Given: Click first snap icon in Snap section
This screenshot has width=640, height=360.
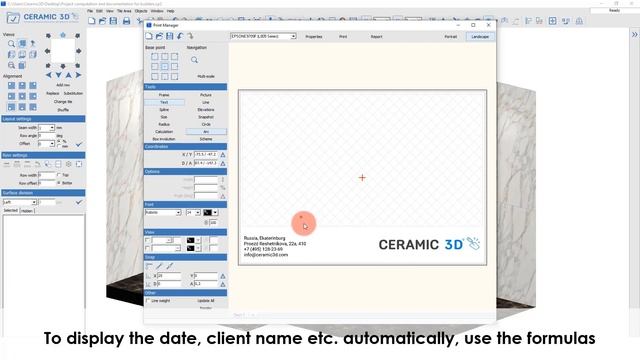Looking at the screenshot, I should coord(149,266).
